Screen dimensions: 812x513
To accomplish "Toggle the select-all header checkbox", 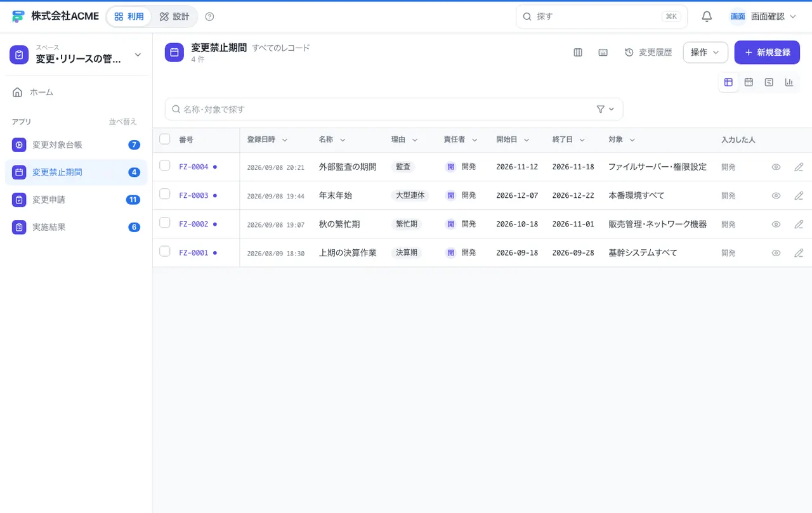I will click(165, 139).
